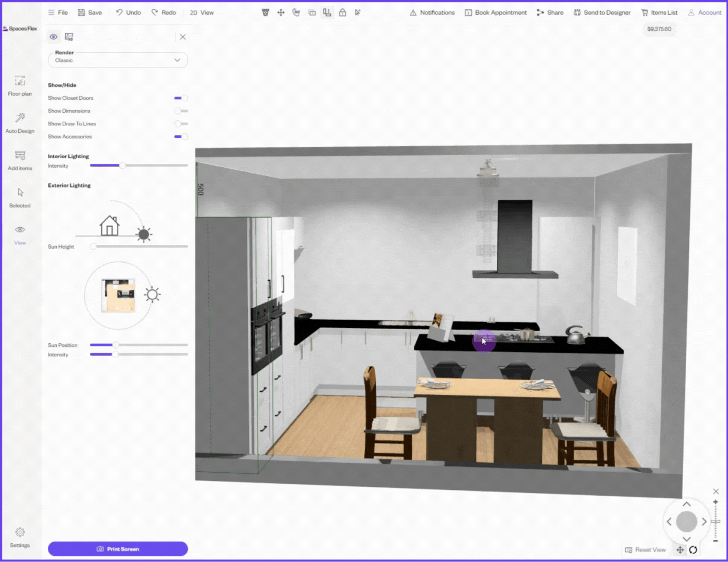
Task: Click the floor plan thumbnail in sun dial
Action: pyautogui.click(x=118, y=296)
